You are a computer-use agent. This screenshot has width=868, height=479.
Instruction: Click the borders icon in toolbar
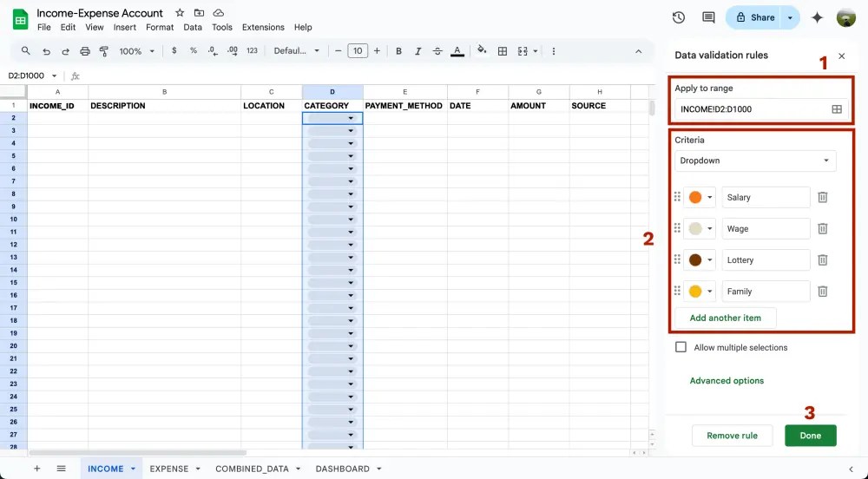click(503, 51)
